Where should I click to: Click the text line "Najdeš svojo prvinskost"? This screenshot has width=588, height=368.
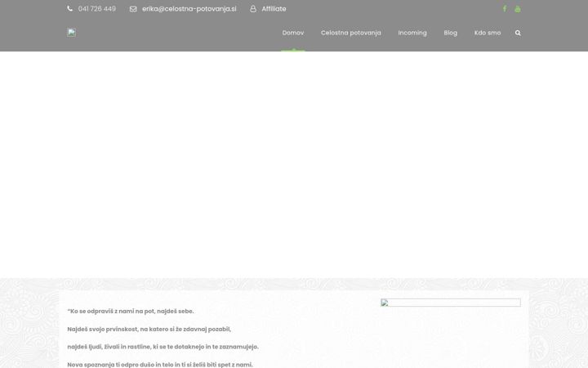click(149, 329)
